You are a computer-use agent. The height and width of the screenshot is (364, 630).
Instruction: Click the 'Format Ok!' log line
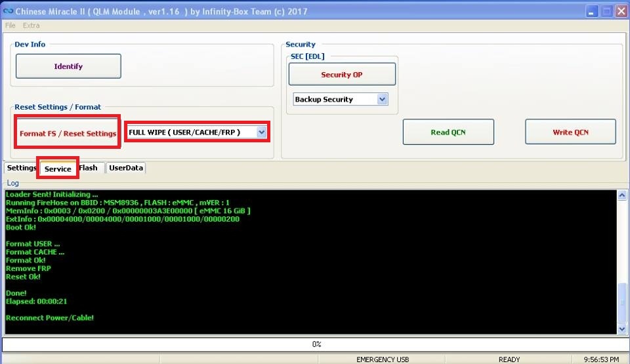[26, 260]
